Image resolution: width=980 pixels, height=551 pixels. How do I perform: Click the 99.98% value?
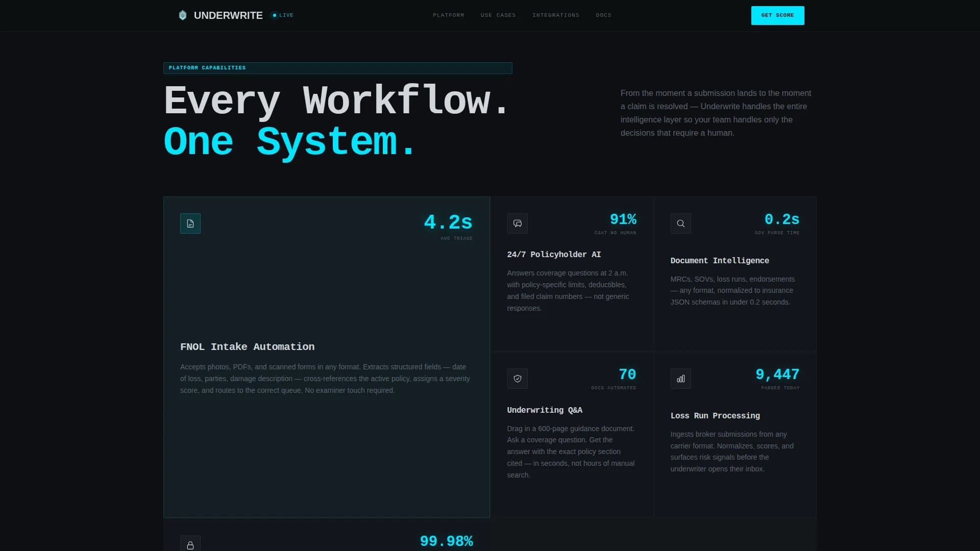coord(446,541)
